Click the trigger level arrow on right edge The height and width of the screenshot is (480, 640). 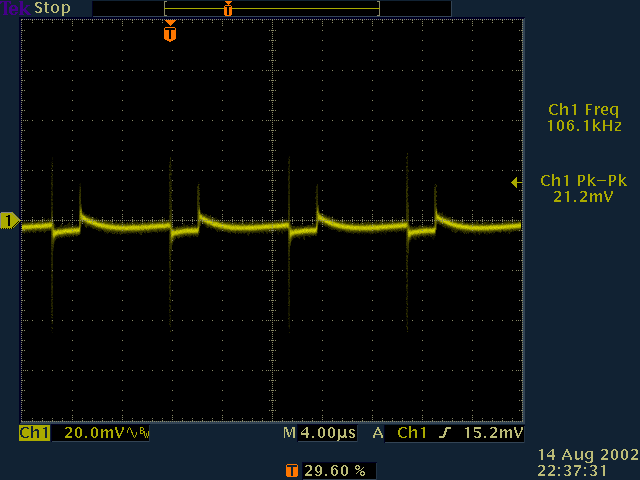coord(515,183)
